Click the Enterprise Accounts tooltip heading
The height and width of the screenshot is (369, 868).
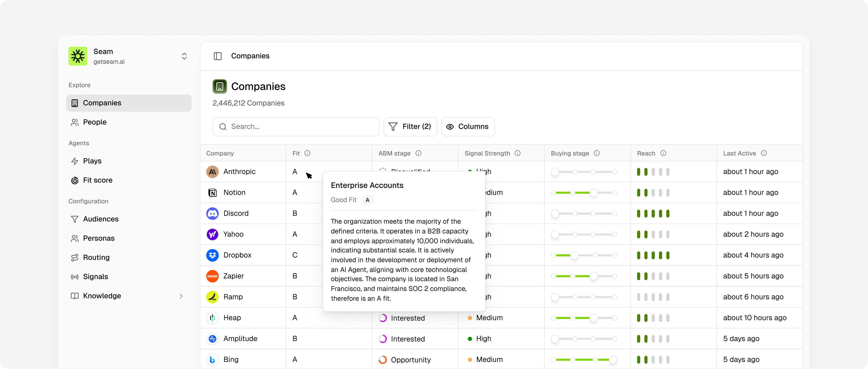point(367,185)
